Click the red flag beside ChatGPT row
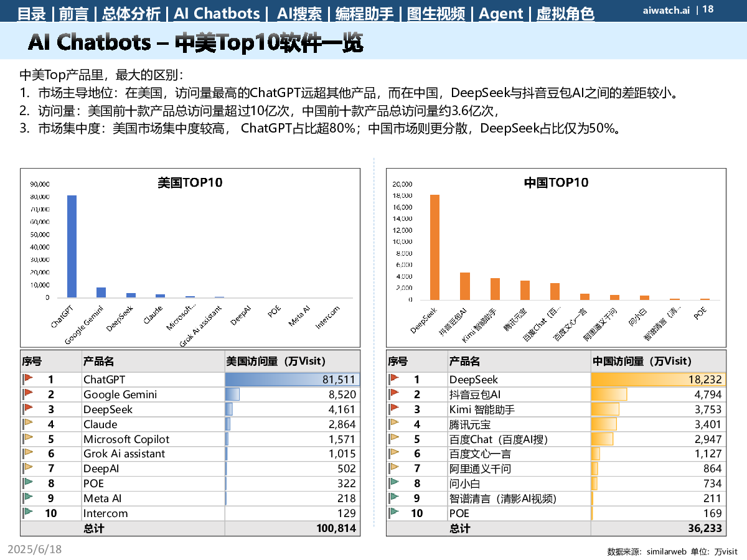 click(x=27, y=379)
